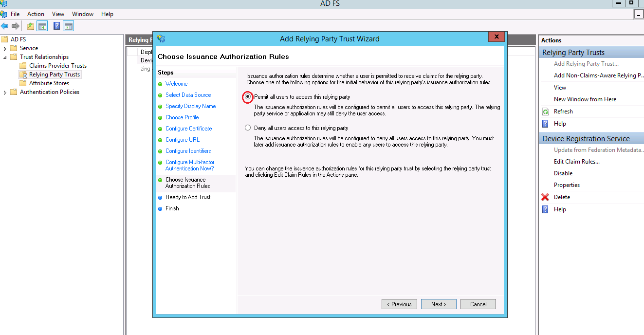
Task: Go to the Specify Display Name step
Action: 190,106
